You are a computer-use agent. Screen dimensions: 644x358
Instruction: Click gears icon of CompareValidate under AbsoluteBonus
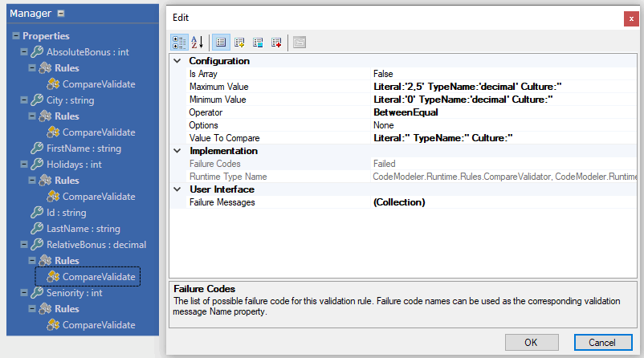[53, 83]
